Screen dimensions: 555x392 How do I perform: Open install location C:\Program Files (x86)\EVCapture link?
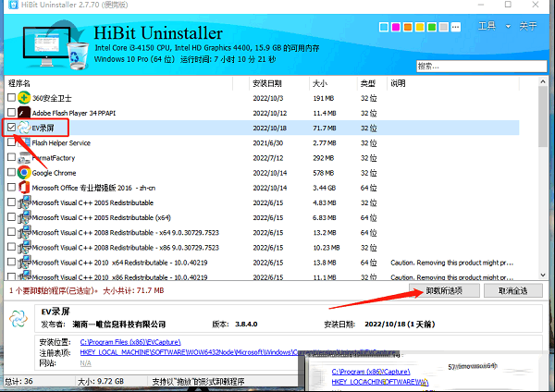[x=130, y=342]
